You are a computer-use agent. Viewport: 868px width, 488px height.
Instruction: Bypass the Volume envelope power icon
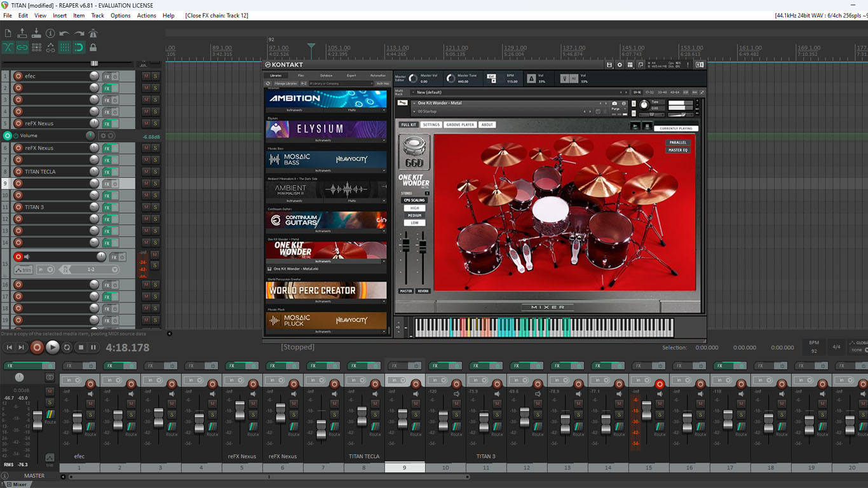pyautogui.click(x=16, y=136)
